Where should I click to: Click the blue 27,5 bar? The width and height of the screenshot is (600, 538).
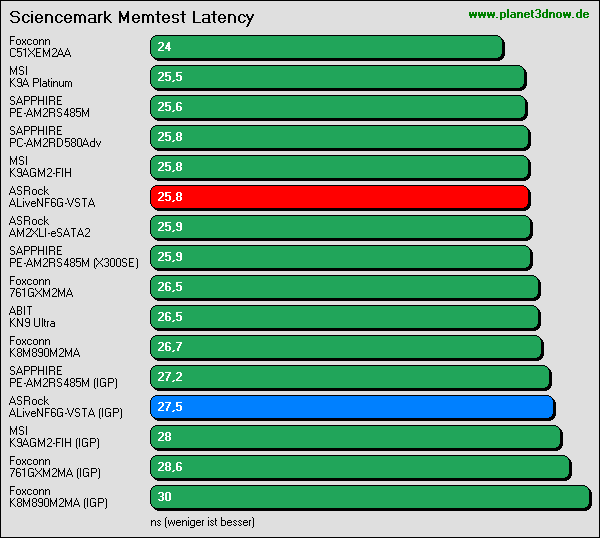tap(352, 408)
